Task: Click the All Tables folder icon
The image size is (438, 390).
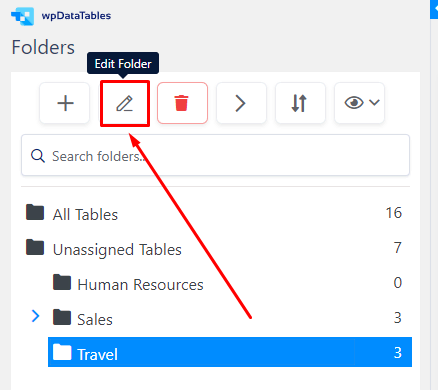Action: pos(35,212)
